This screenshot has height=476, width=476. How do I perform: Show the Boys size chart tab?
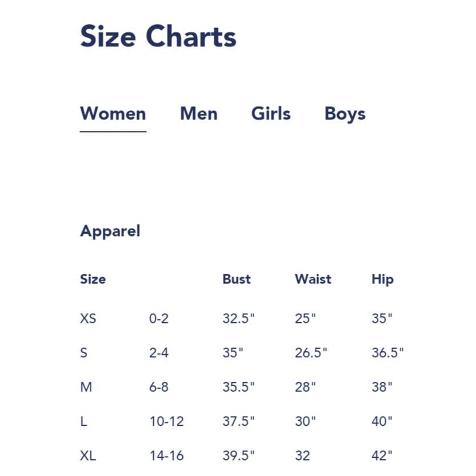345,114
